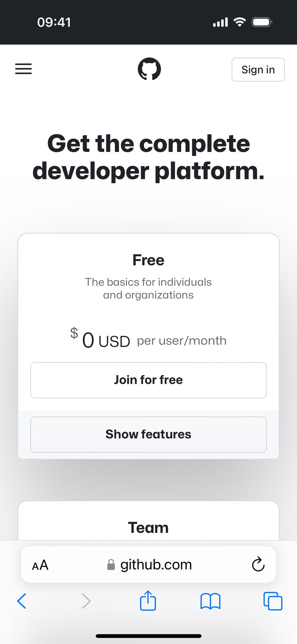The height and width of the screenshot is (644, 297).
Task: Reload the page using refresh icon
Action: (258, 565)
